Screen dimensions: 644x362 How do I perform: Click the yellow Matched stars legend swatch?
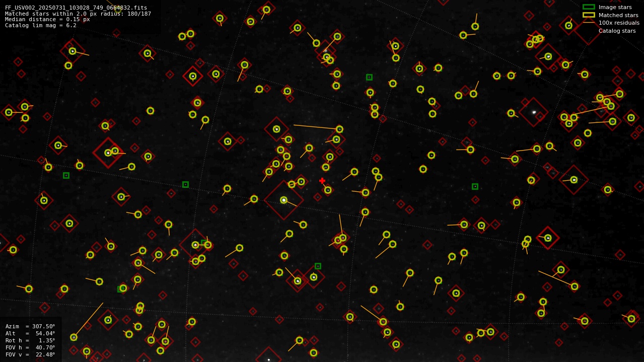click(x=589, y=15)
